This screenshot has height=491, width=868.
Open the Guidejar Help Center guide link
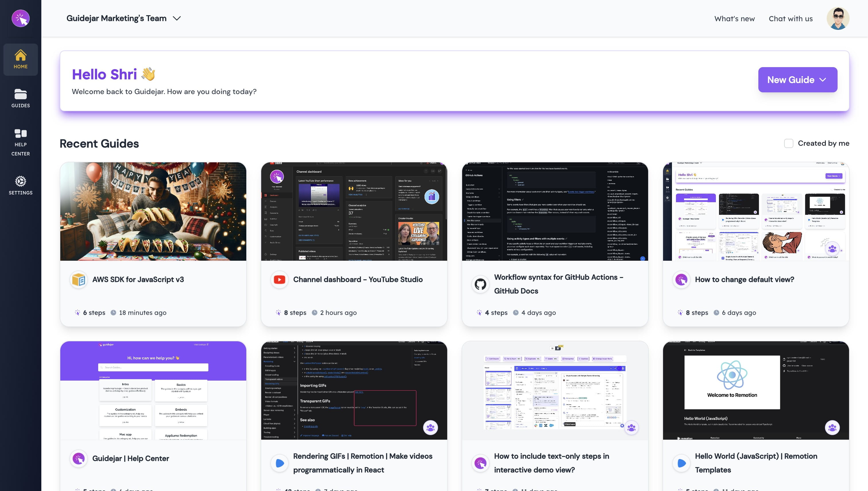point(131,458)
